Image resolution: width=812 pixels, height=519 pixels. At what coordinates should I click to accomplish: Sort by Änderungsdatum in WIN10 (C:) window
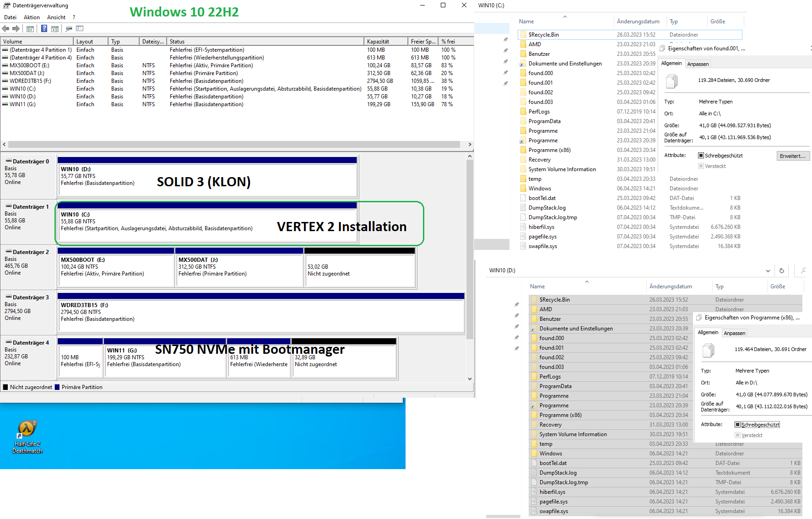click(639, 22)
